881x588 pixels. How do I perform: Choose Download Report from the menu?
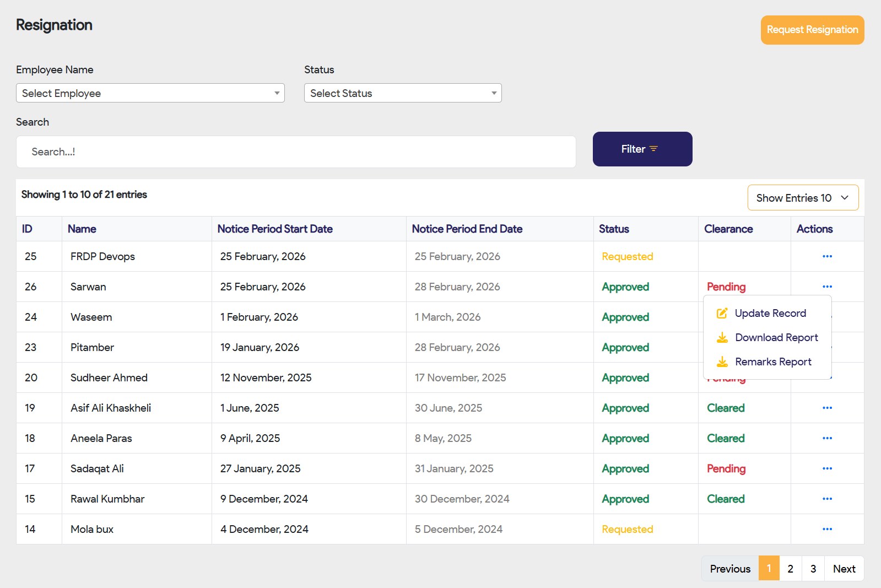tap(776, 338)
